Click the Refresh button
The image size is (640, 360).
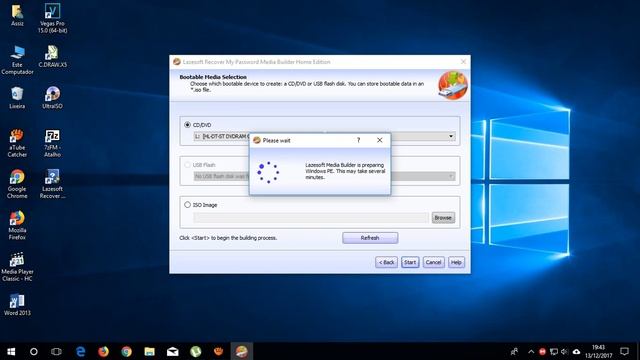point(370,238)
